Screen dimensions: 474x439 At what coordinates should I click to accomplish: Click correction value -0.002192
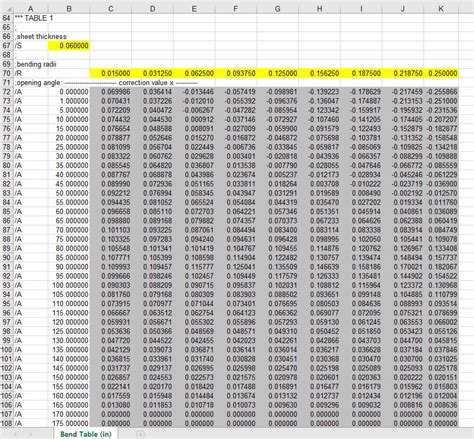[403, 193]
